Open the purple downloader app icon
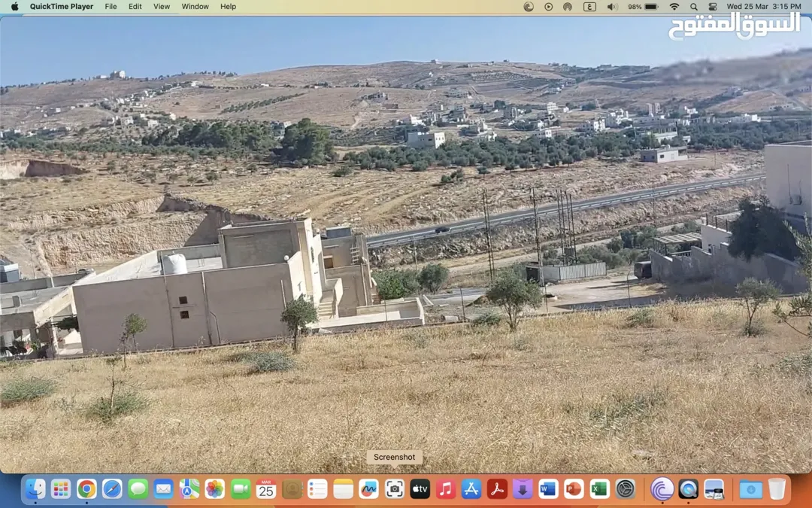812x508 pixels. pyautogui.click(x=523, y=489)
